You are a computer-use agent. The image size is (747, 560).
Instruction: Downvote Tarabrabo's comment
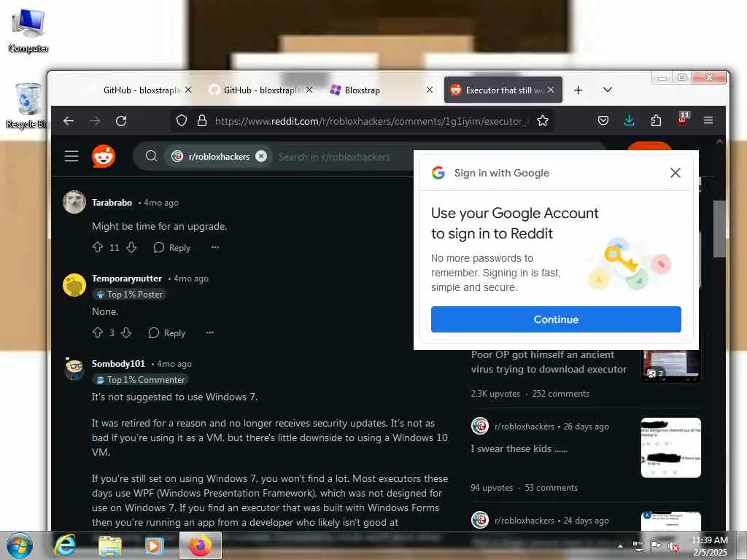131,248
